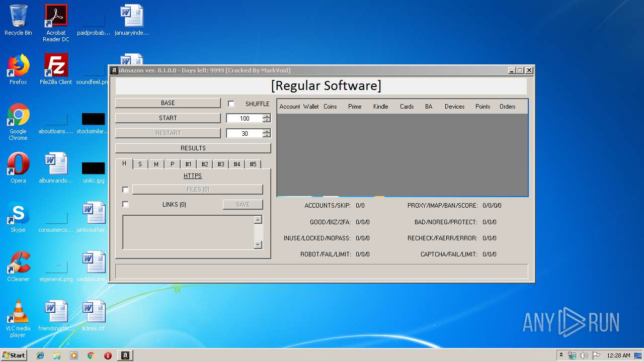Click the threads input field showing 100

tap(245, 118)
